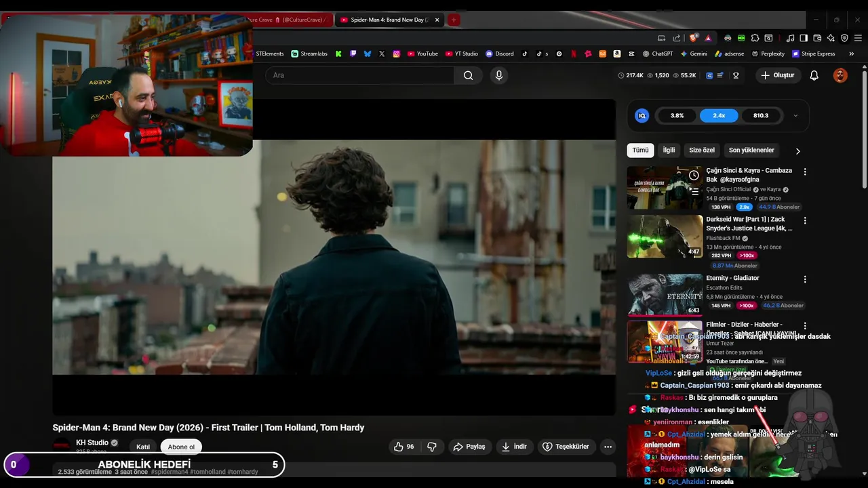Click the vidIQ trophy icon in the header
Viewport: 868px width, 488px height.
point(736,75)
